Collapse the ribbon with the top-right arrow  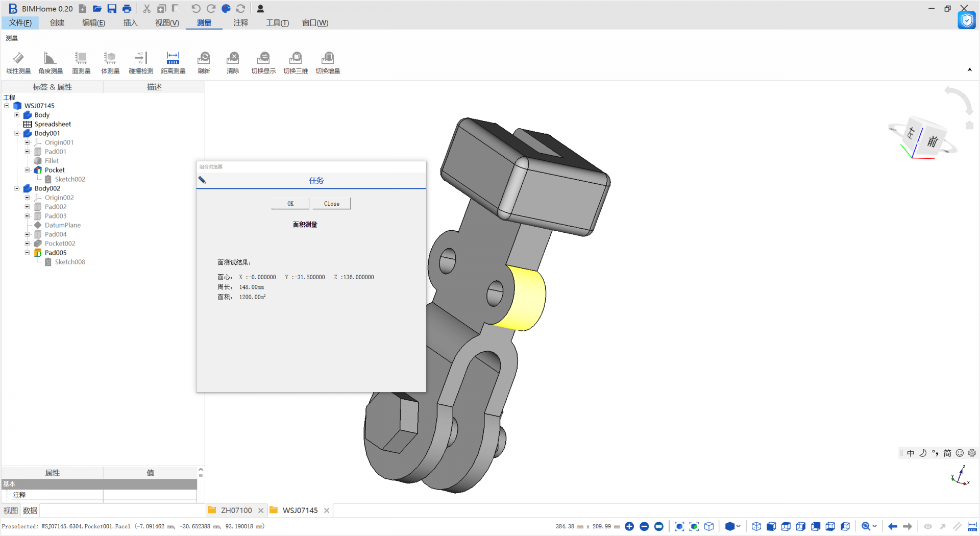[969, 70]
